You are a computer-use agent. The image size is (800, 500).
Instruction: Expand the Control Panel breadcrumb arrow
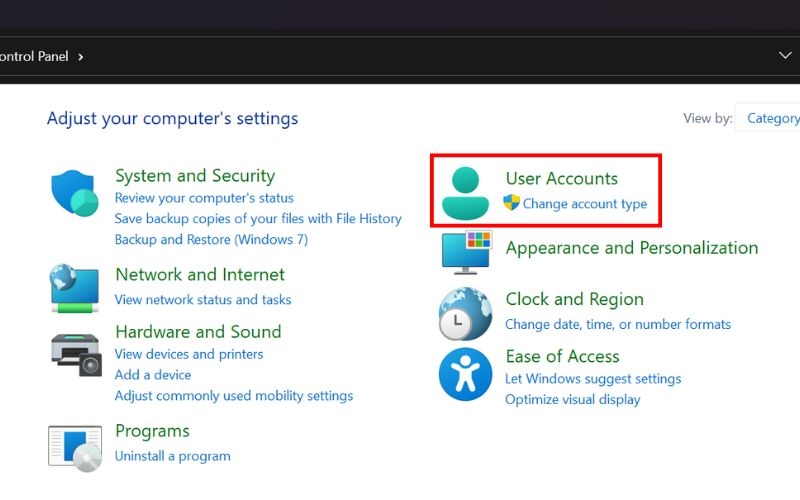point(81,57)
